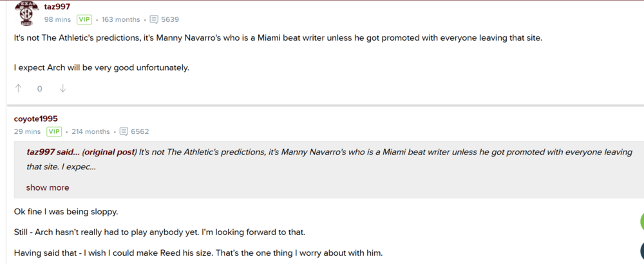
Task: Expand the quoted post with show more
Action: tap(48, 188)
